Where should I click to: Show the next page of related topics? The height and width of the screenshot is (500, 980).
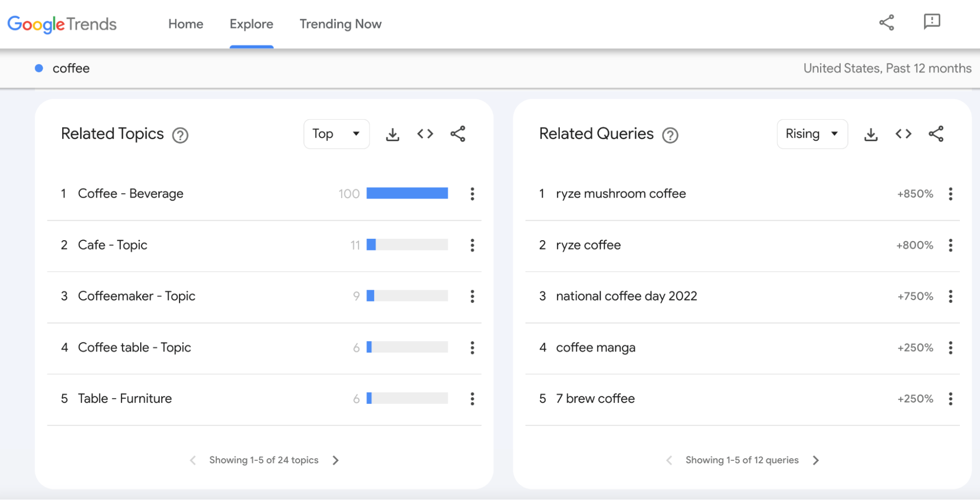pos(335,460)
